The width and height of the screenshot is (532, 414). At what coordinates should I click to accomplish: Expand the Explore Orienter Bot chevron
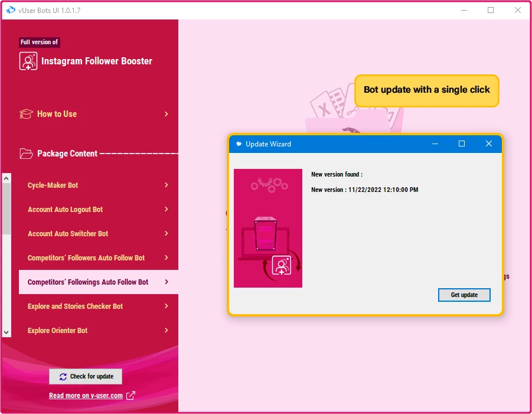(x=167, y=330)
